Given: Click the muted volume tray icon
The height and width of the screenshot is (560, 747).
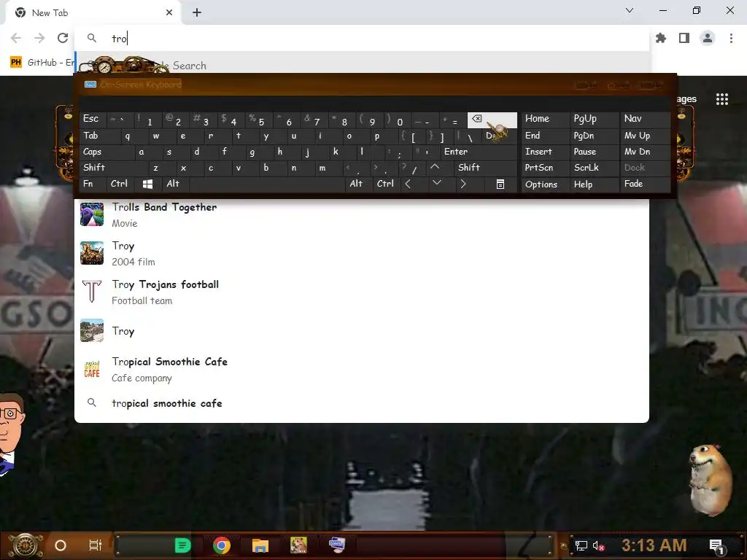Looking at the screenshot, I should pos(598,545).
